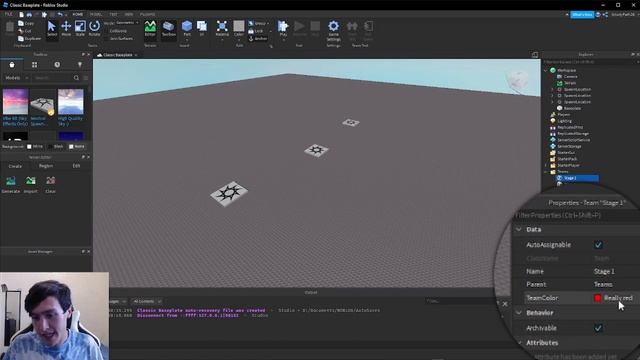
Task: Expand the StarterPlayer node
Action: [546, 165]
